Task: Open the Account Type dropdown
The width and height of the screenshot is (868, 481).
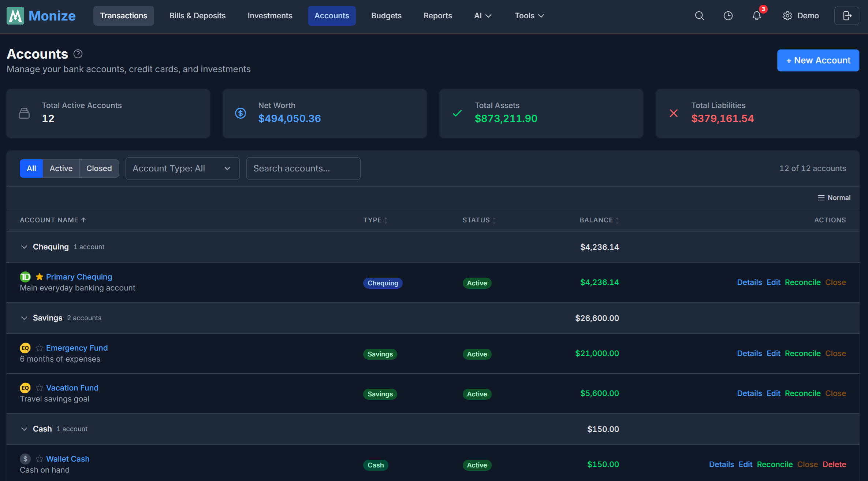Action: point(183,169)
